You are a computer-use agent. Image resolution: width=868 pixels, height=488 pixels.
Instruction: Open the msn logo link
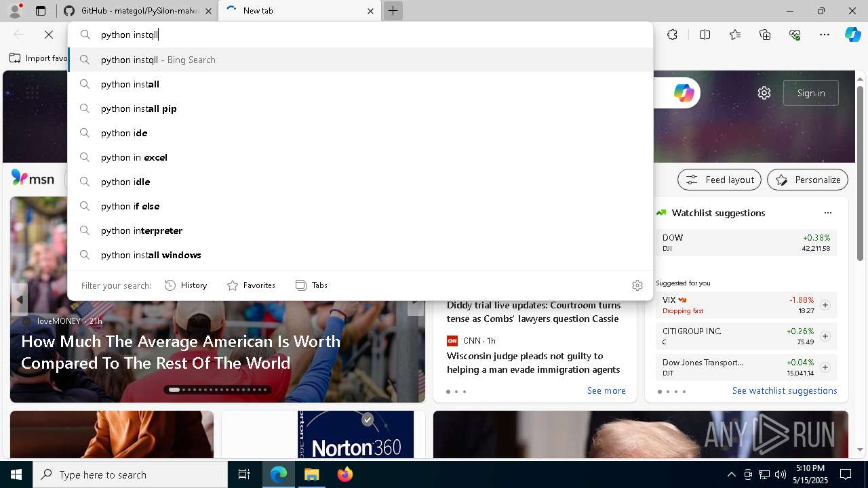coord(33,178)
